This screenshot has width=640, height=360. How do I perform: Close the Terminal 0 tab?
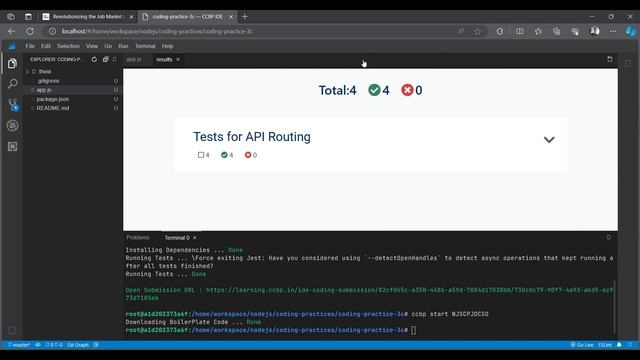195,238
